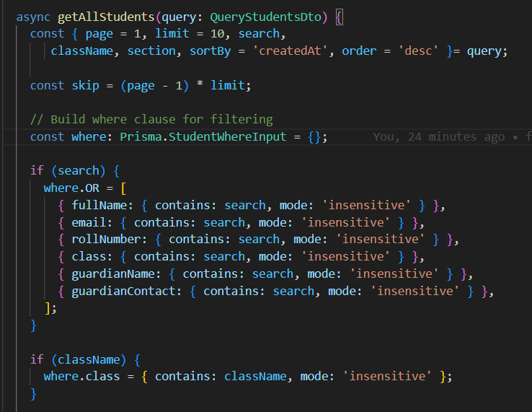
Task: Click the class filter key in OR array
Action: tap(89, 257)
